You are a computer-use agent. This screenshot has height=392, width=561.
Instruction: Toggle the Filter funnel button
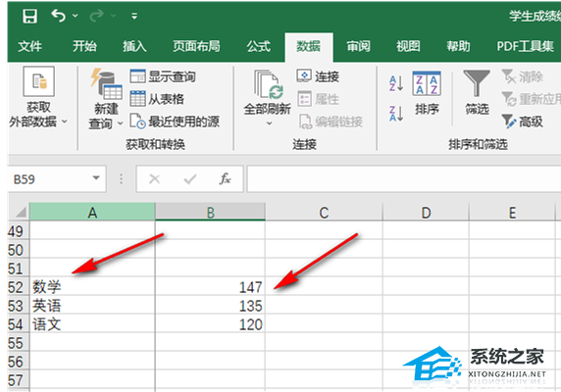[x=477, y=92]
